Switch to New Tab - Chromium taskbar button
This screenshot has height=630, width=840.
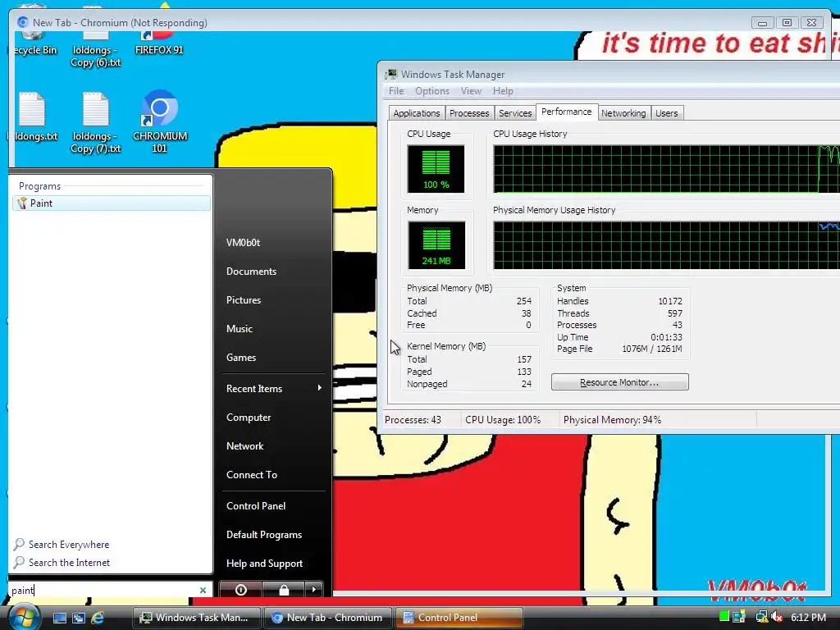[x=328, y=618]
